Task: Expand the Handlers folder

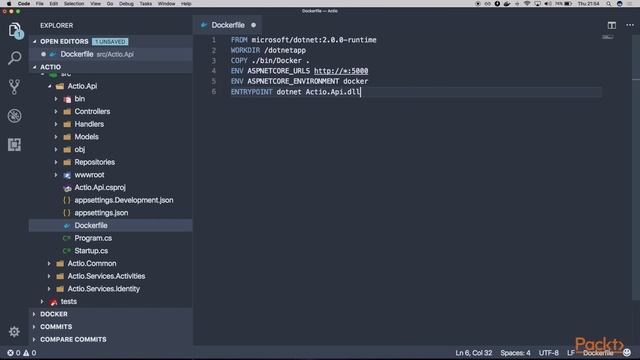Action: 56,124
